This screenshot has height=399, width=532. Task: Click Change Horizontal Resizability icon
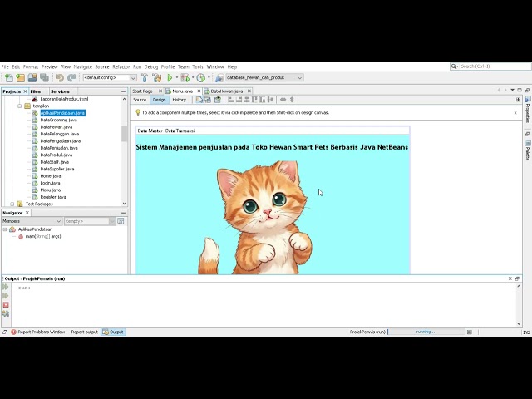point(283,100)
